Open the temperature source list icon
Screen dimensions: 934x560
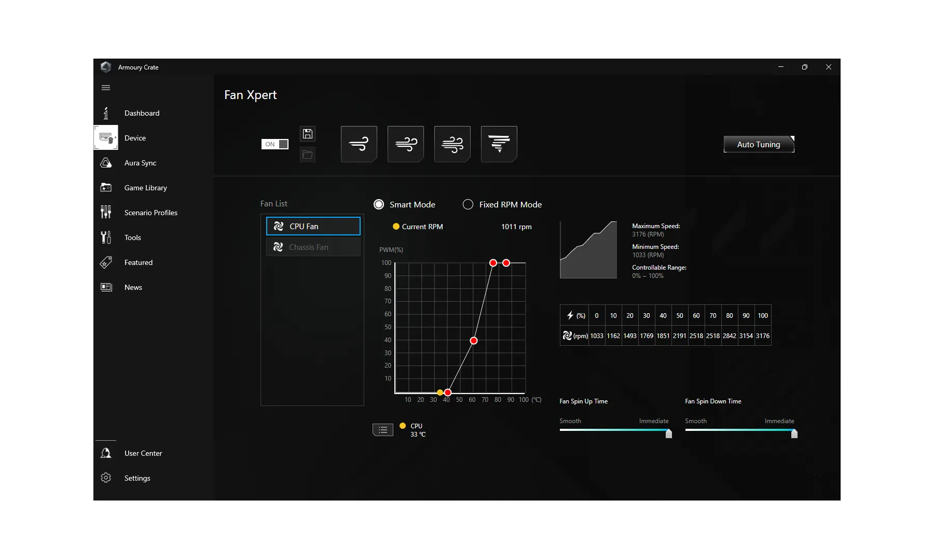point(383,430)
